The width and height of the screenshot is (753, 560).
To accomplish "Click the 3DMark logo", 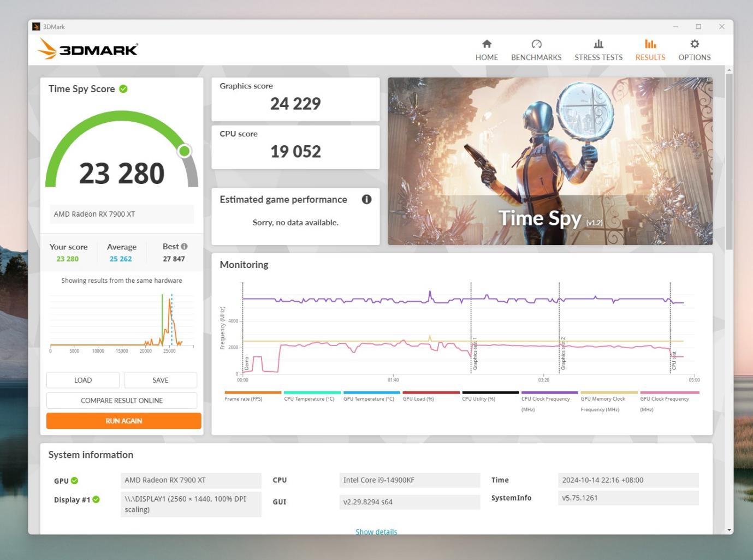I will (x=88, y=49).
